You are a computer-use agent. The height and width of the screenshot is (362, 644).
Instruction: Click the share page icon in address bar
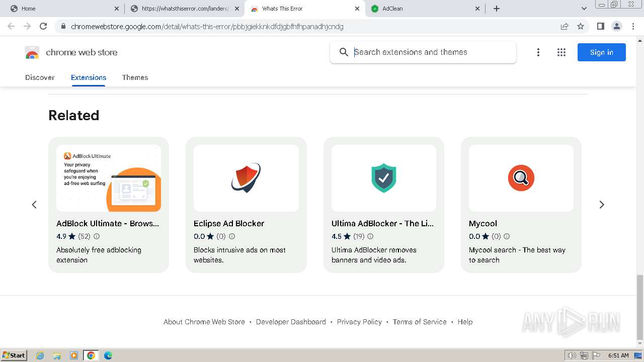(x=565, y=26)
